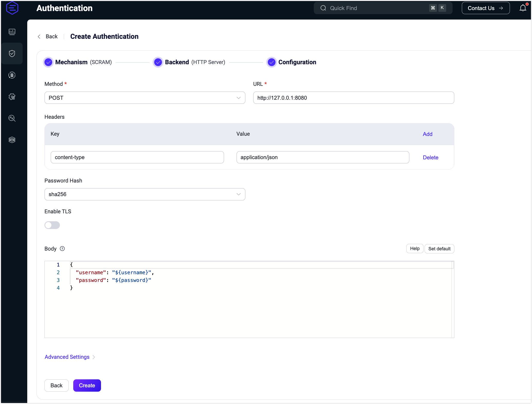Click the analytics chart icon in sidebar

(12, 31)
